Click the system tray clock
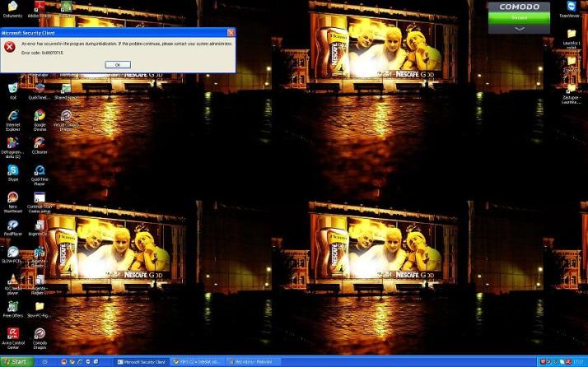 click(580, 362)
